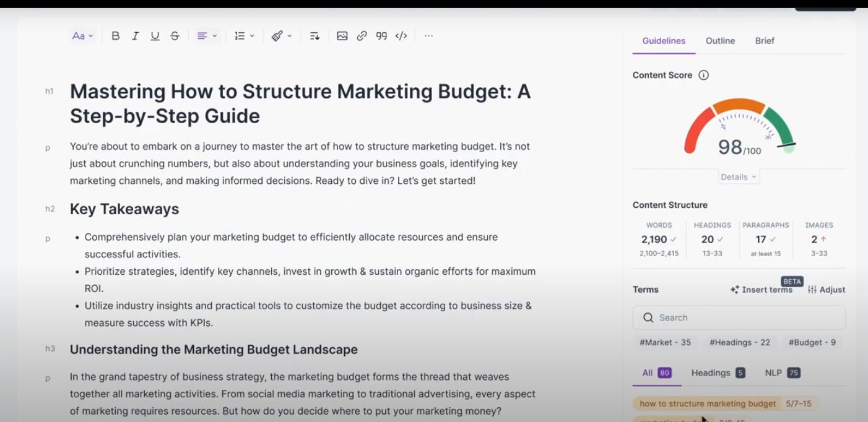Screen dimensions: 868x422
Task: Insert an image using the toolbar
Action: 342,36
